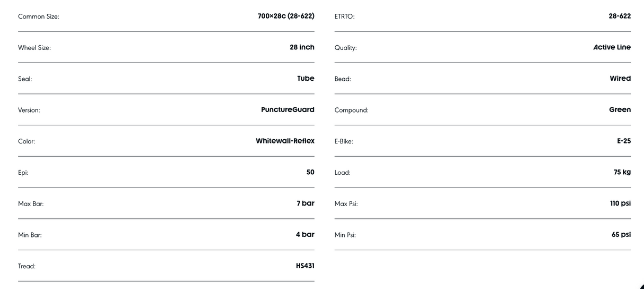This screenshot has height=289, width=644.
Task: Click the Tread value HS431
Action: pyautogui.click(x=305, y=266)
